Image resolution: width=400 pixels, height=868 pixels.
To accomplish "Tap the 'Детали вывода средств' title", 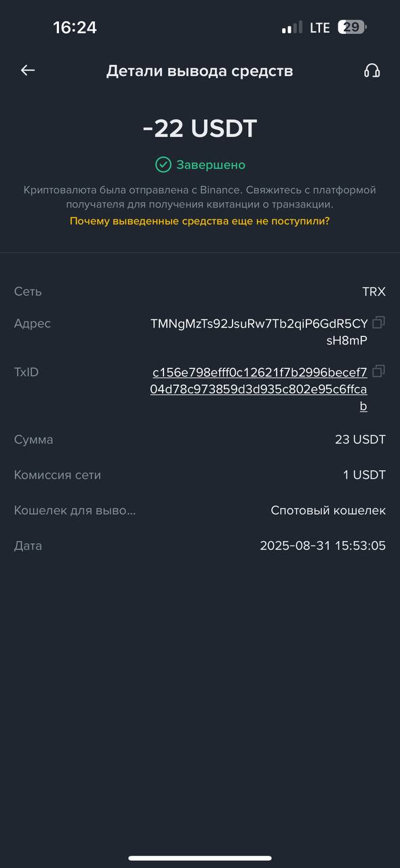I will pos(200,71).
